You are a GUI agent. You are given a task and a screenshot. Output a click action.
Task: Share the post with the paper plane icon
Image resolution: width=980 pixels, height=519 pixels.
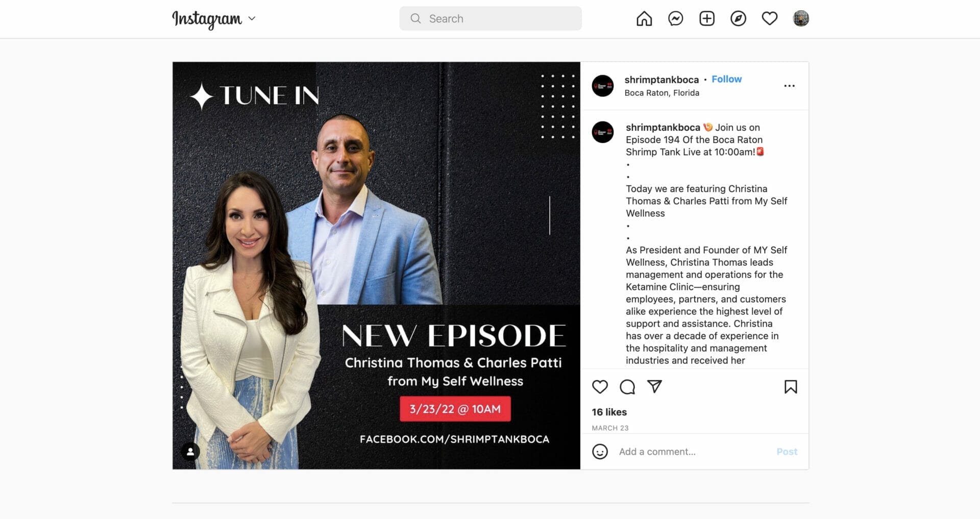pyautogui.click(x=654, y=387)
